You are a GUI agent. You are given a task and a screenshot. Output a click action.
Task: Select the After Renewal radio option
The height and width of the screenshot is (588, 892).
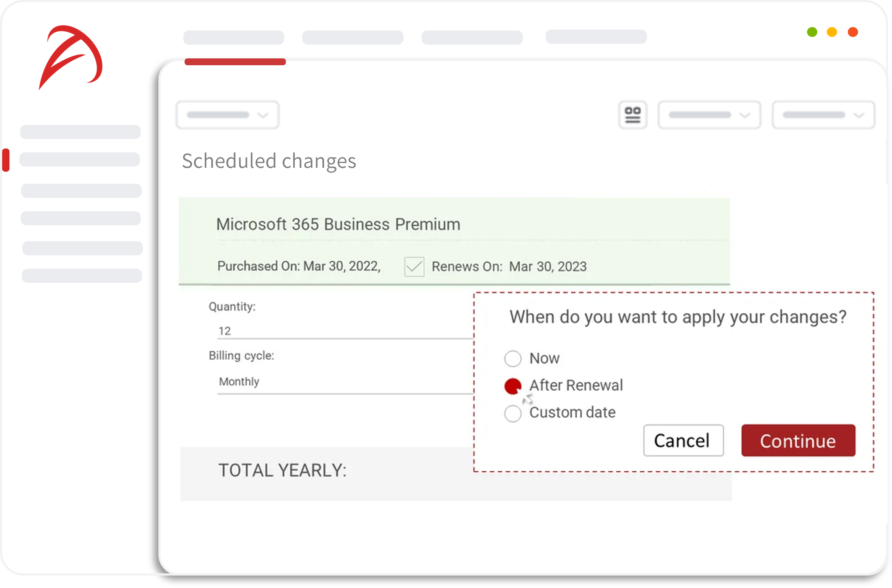point(513,386)
